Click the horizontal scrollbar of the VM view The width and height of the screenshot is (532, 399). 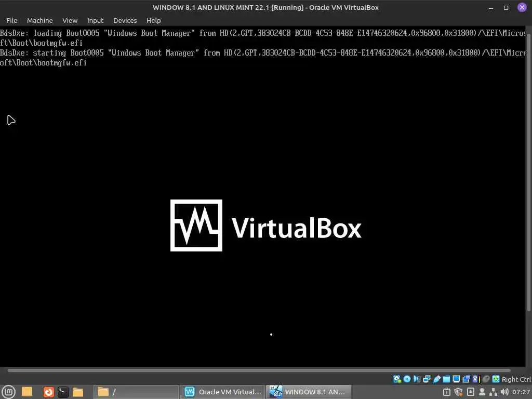point(259,370)
